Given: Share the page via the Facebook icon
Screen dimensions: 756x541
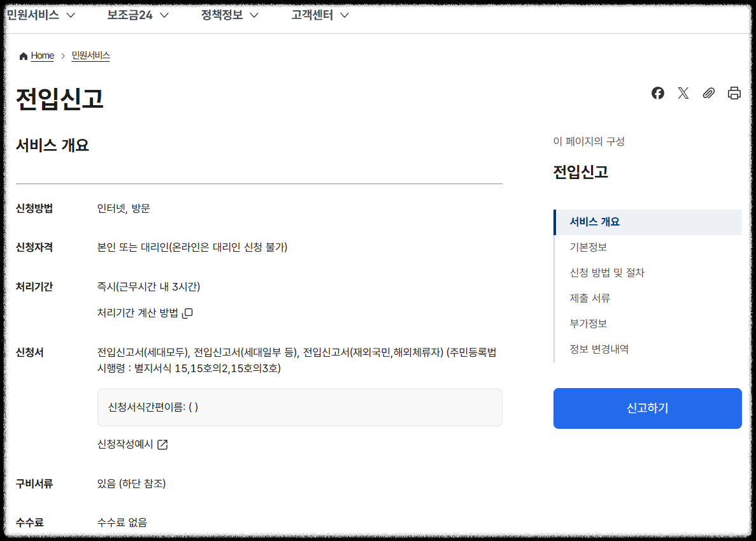Looking at the screenshot, I should point(657,93).
